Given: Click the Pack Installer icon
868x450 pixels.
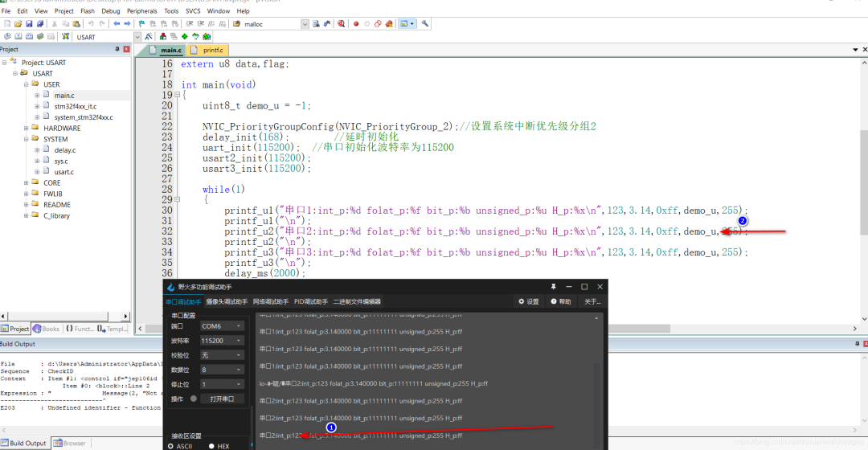Looking at the screenshot, I should click(207, 36).
